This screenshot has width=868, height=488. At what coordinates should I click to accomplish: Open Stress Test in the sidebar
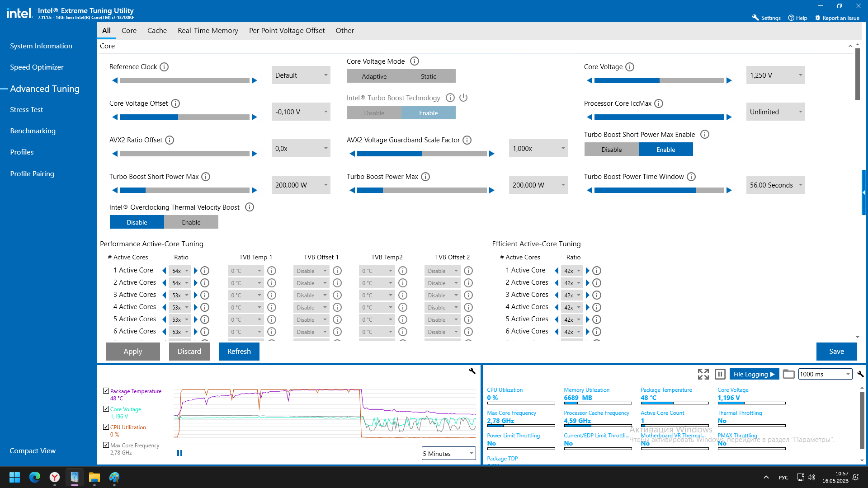(x=27, y=110)
